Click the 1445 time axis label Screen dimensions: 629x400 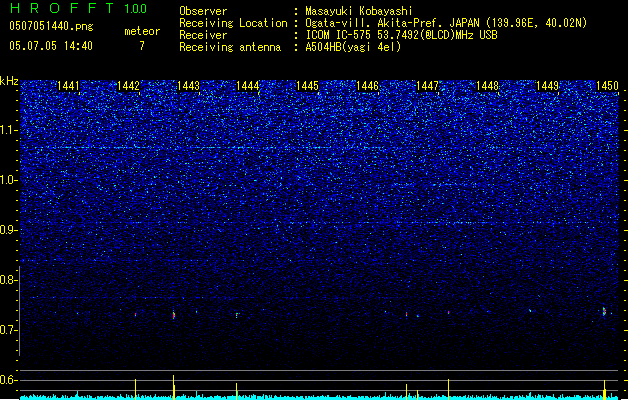[x=307, y=86]
